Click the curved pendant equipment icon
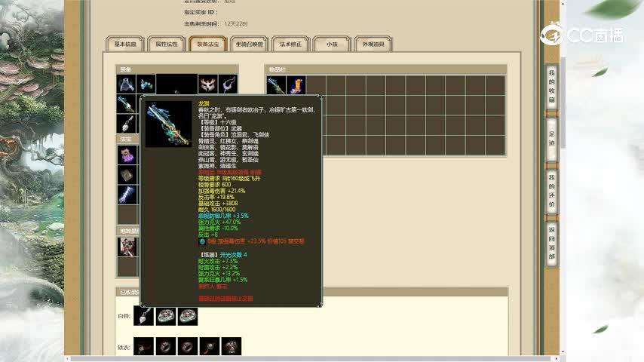Screen dimensions: 644x362 click(x=228, y=84)
